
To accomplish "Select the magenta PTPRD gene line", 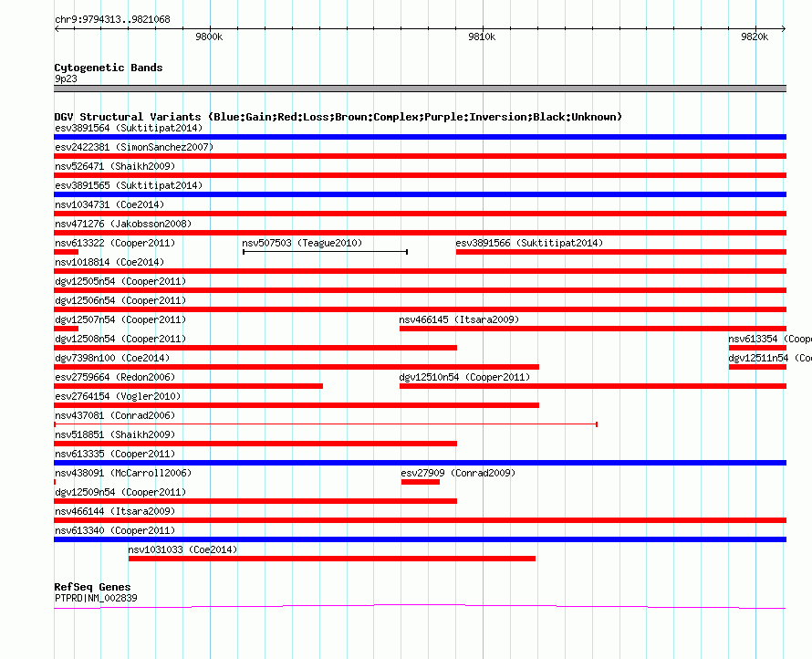I will 420,607.
